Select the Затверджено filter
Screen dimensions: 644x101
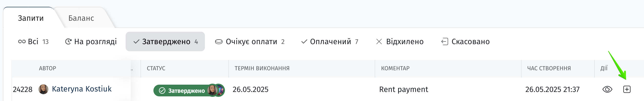[x=165, y=41]
